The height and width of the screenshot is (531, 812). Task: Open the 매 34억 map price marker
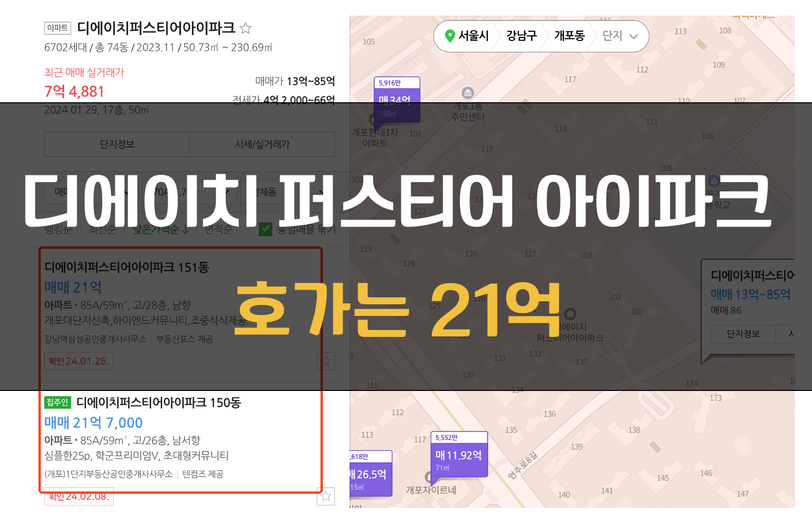click(x=397, y=100)
